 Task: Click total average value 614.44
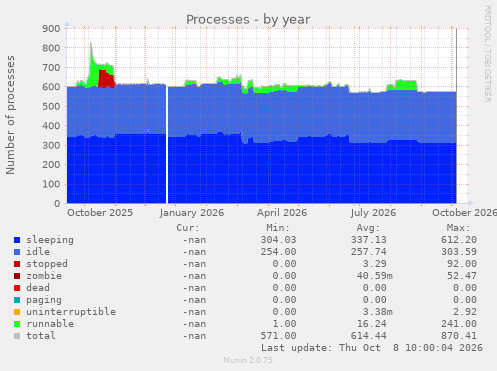[368, 336]
